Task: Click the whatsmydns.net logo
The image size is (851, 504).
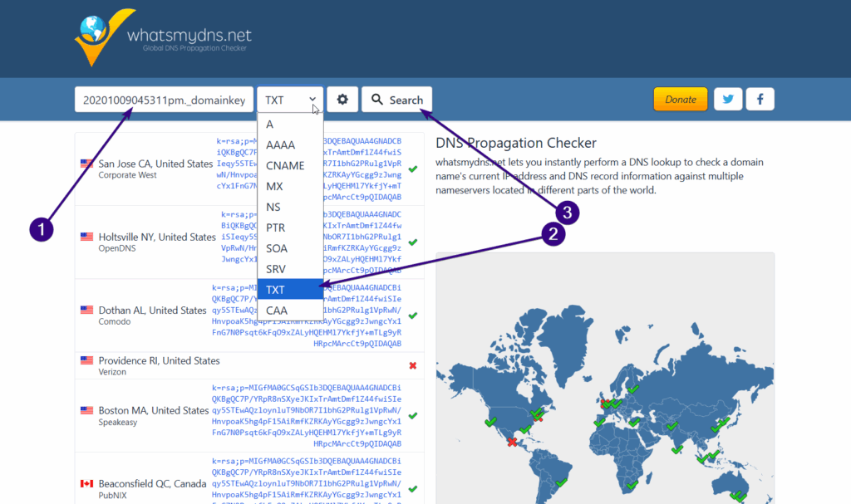Action: 162,37
